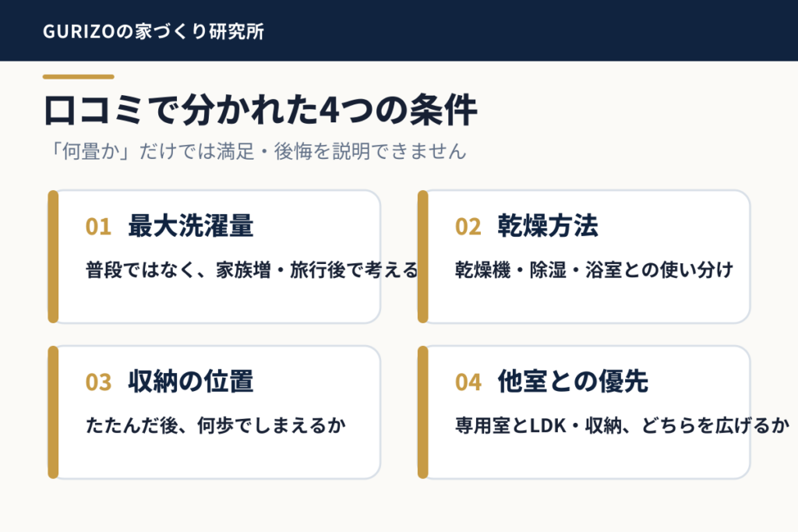Click description たたんだ後、何歩でしまえるか
The image size is (798, 532).
pyautogui.click(x=215, y=426)
